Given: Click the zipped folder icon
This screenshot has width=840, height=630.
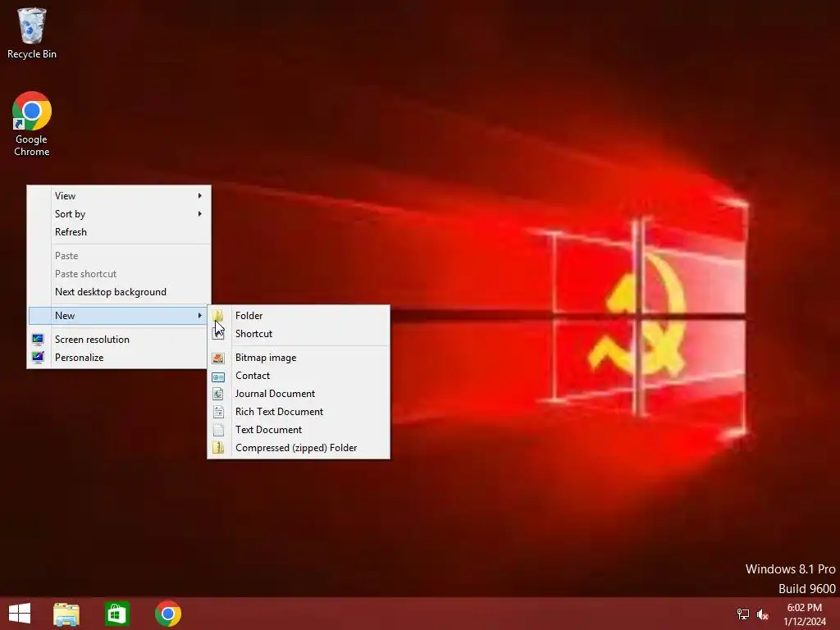Looking at the screenshot, I should click(x=218, y=448).
